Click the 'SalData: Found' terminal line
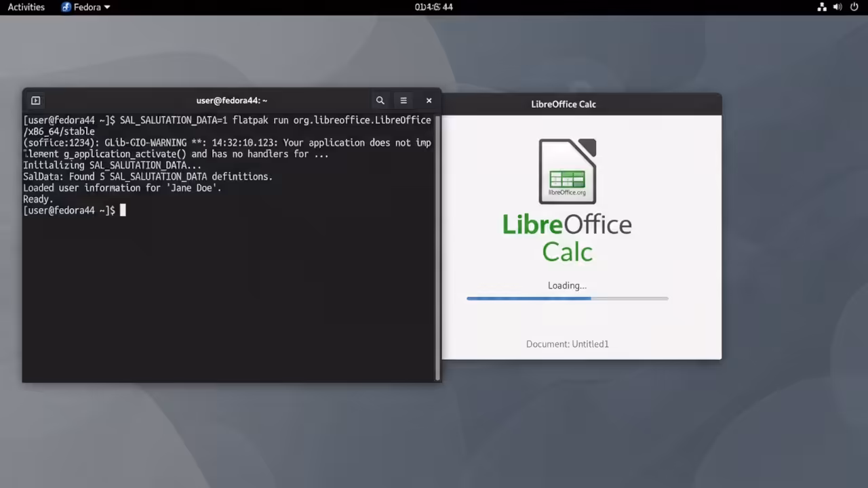The image size is (868, 488). pos(148,176)
